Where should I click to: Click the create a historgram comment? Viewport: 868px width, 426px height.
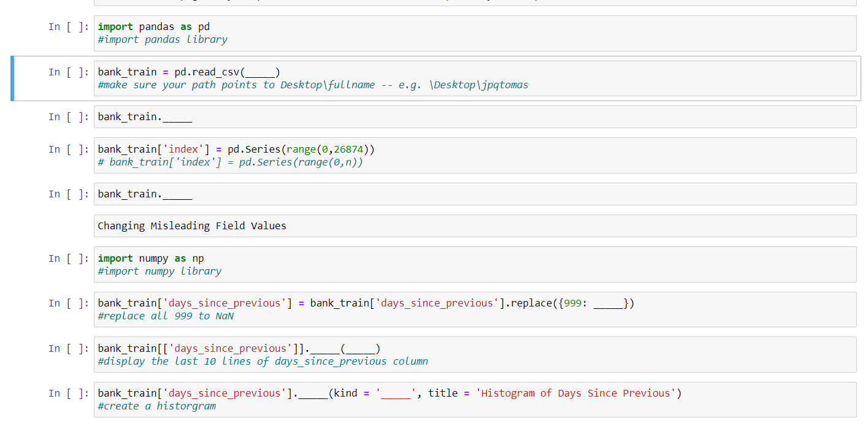[x=156, y=406]
